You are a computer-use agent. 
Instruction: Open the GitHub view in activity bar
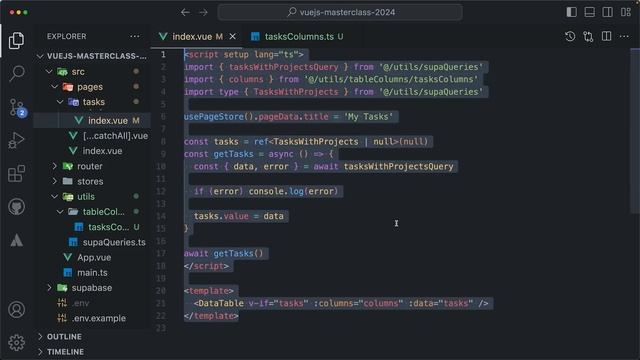coord(16,207)
